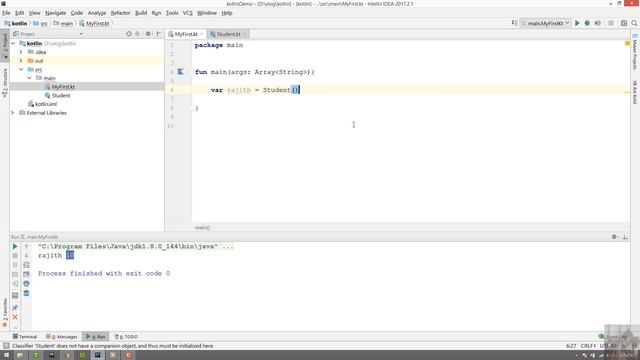This screenshot has width=640, height=360.
Task: Run main.MyFirstKt with green play button
Action: [x=577, y=23]
